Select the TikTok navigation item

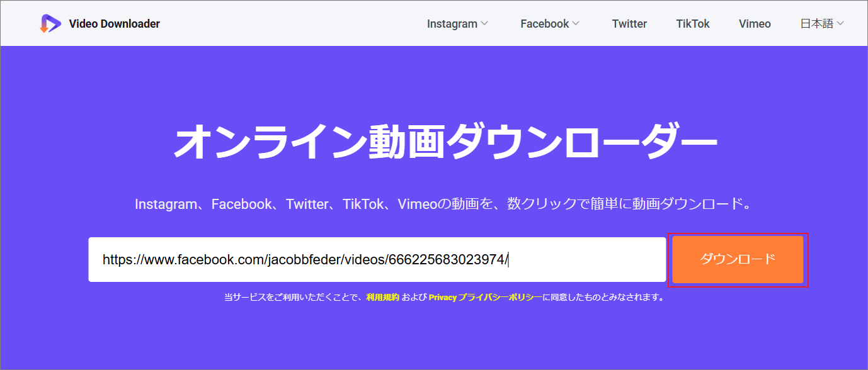(693, 23)
